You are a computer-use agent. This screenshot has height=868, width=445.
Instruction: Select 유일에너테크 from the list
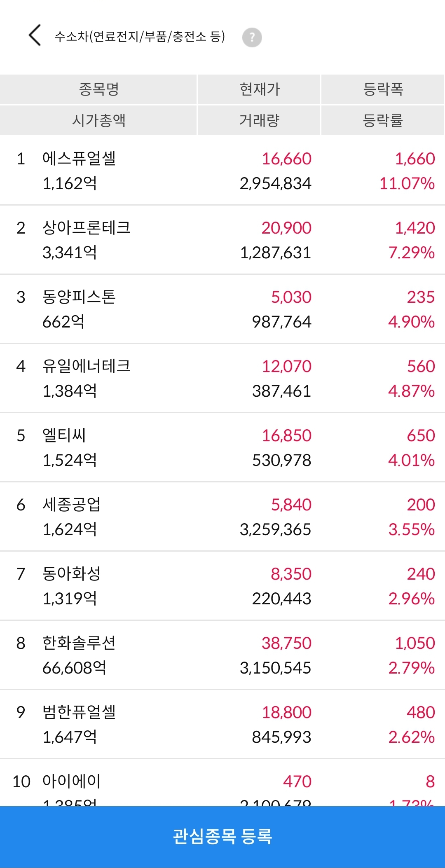(222, 378)
